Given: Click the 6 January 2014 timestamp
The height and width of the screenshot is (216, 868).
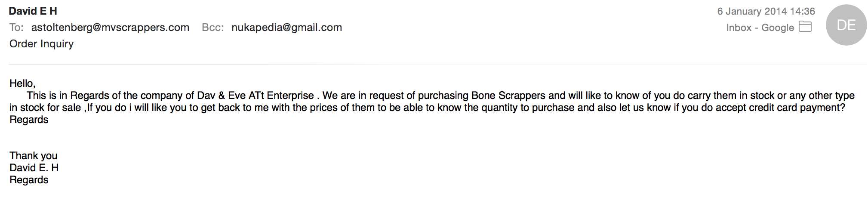Looking at the screenshot, I should 766,11.
